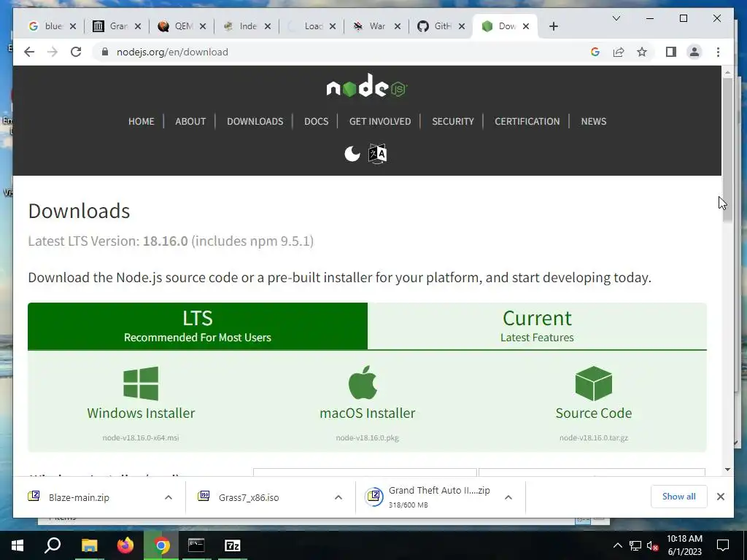Go back with the browser back arrow

pos(29,52)
